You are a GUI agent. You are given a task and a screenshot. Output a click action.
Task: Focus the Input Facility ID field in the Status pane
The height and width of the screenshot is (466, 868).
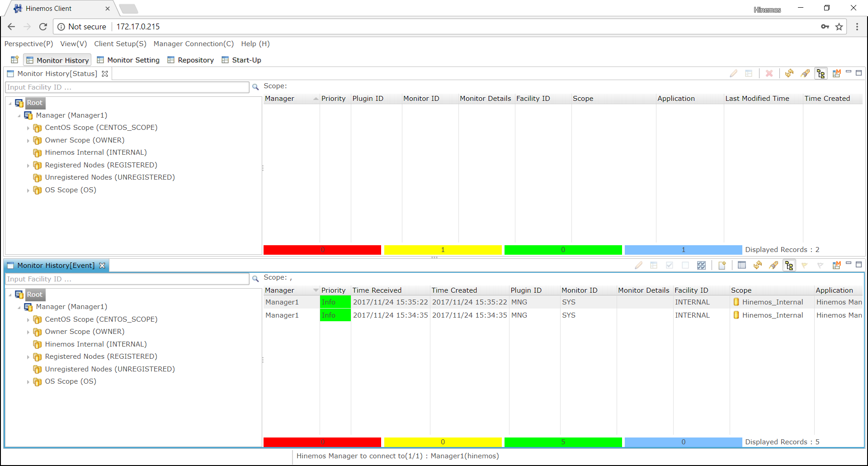(127, 87)
